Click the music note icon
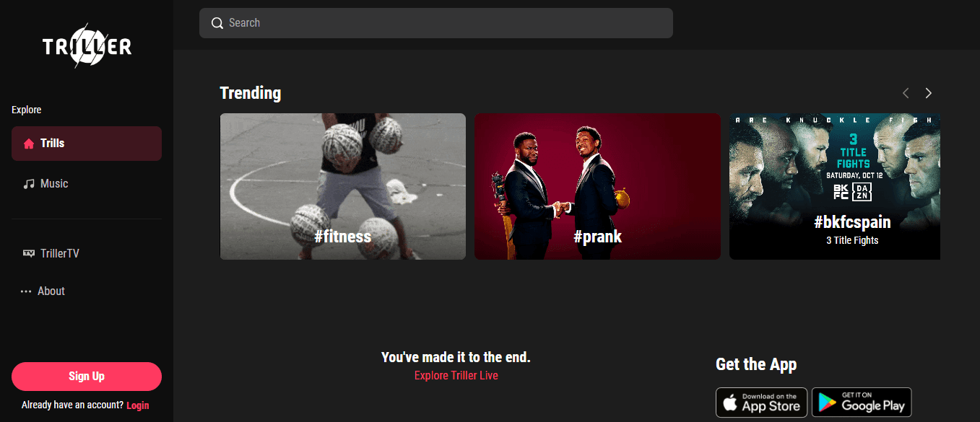The height and width of the screenshot is (422, 980). 29,184
